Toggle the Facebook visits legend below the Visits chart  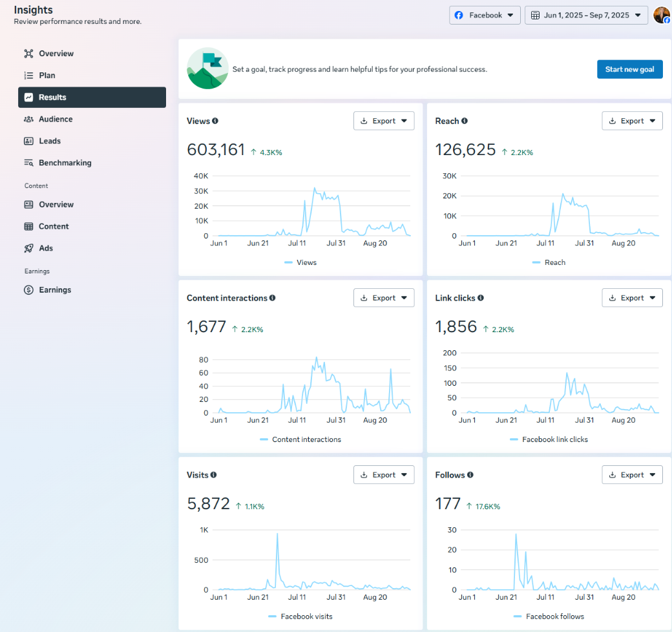(300, 616)
